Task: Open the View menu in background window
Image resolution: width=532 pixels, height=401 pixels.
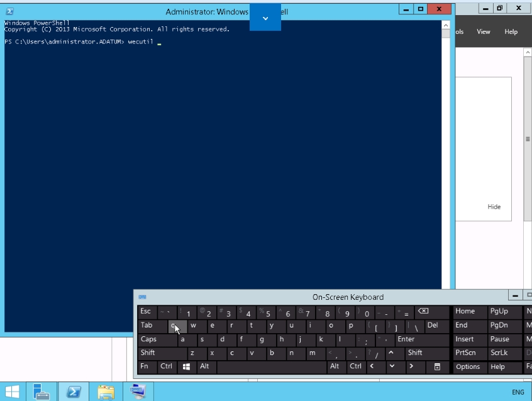Action: (x=484, y=32)
